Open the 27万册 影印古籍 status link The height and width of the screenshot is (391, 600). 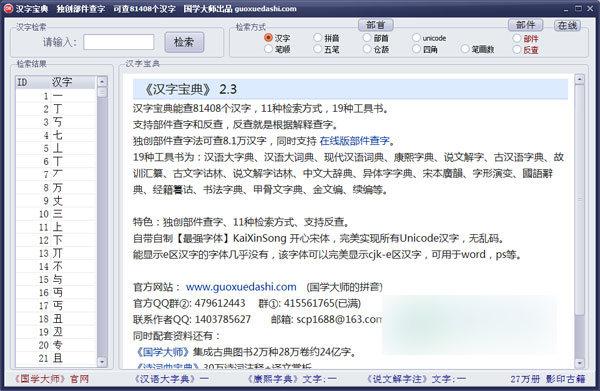pos(548,379)
